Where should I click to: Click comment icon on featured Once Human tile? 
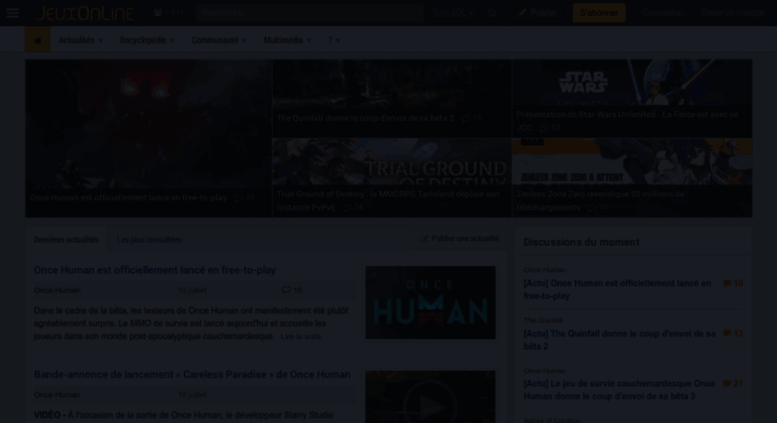tap(239, 198)
